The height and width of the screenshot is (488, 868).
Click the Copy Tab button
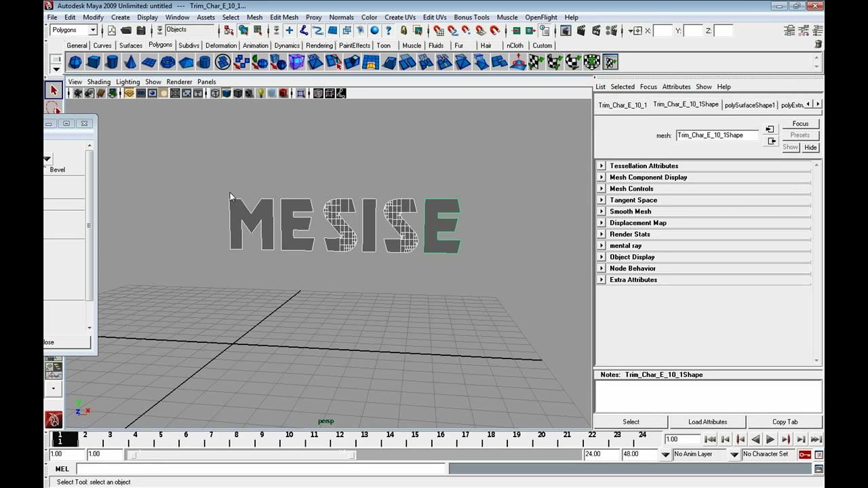pos(785,422)
